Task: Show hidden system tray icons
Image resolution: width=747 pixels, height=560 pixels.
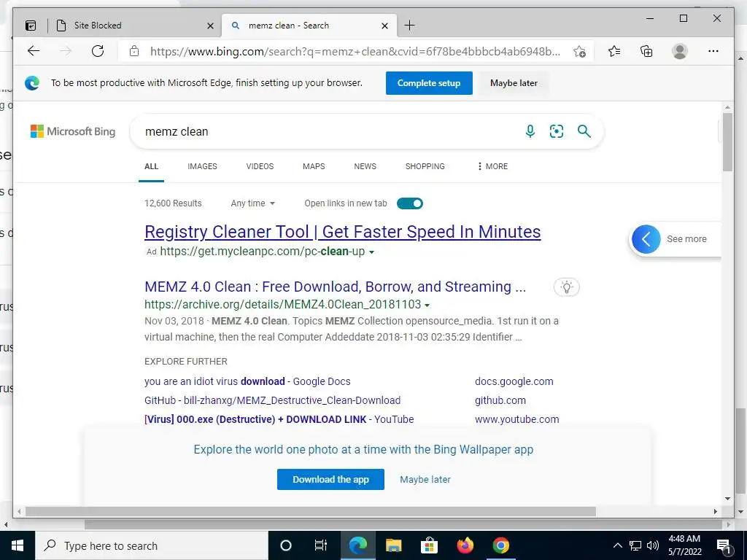Action: click(617, 545)
